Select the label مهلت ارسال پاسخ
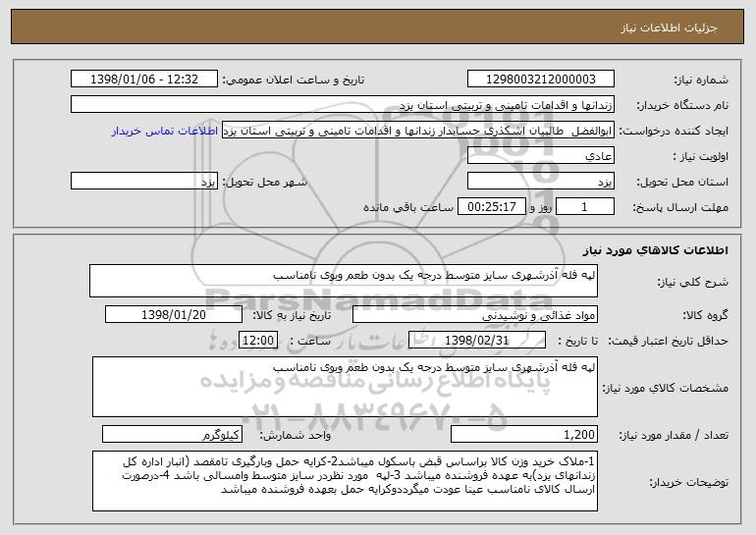Viewport: 756px width, 535px height. point(680,207)
